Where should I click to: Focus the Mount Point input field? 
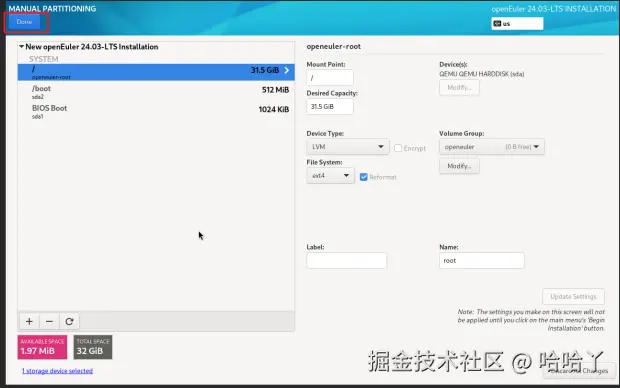coord(330,78)
